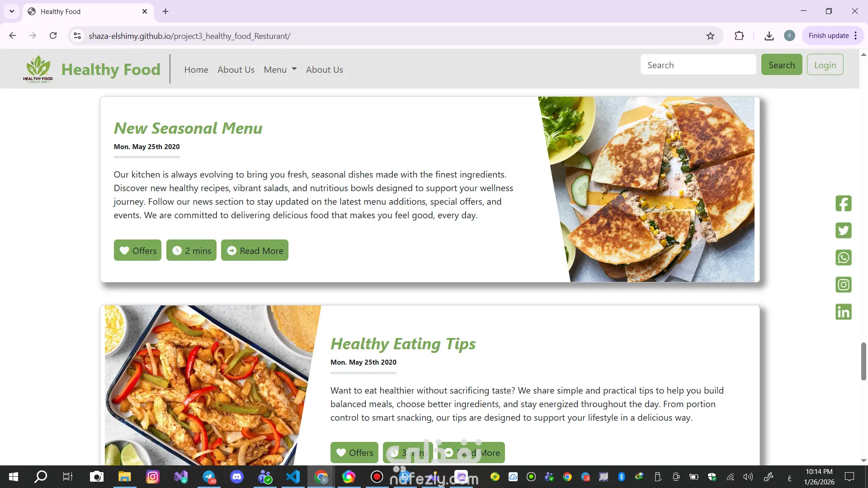Open the Facebook social sidebar icon

click(844, 203)
